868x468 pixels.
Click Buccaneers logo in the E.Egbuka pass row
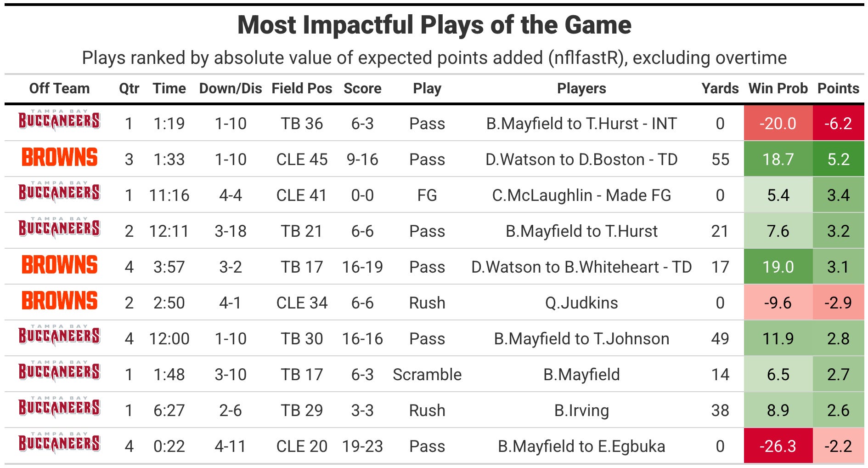59,443
